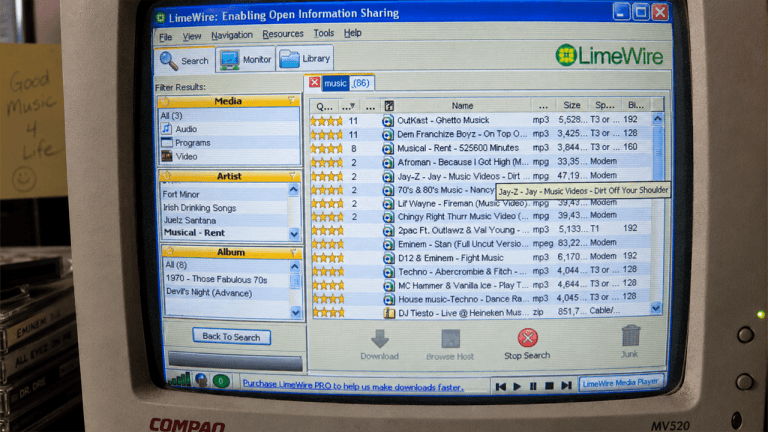Screen dimensions: 768x432
Task: Click the Download button
Action: (380, 345)
